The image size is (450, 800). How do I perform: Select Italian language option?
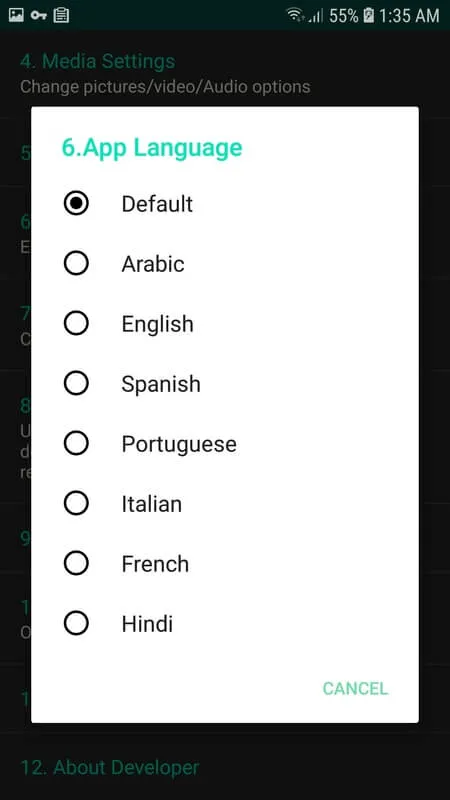76,504
